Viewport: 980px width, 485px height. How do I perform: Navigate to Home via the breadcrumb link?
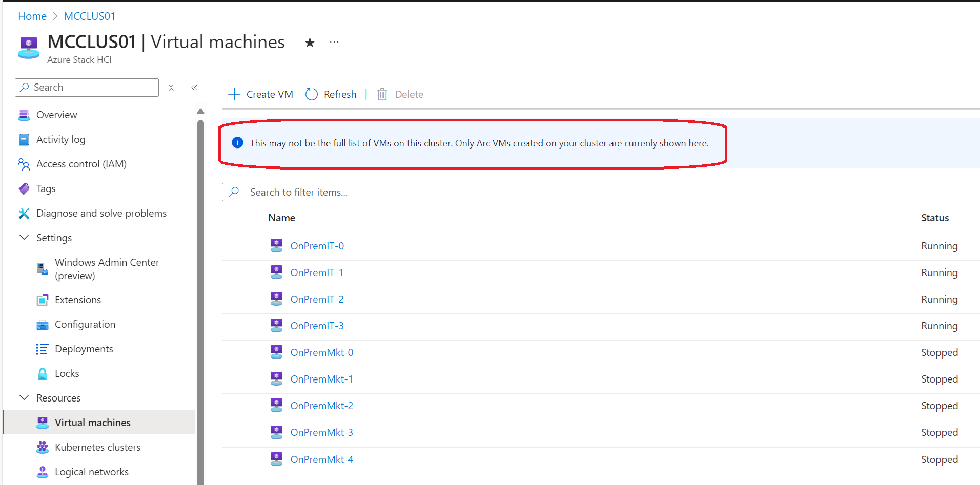click(x=32, y=16)
